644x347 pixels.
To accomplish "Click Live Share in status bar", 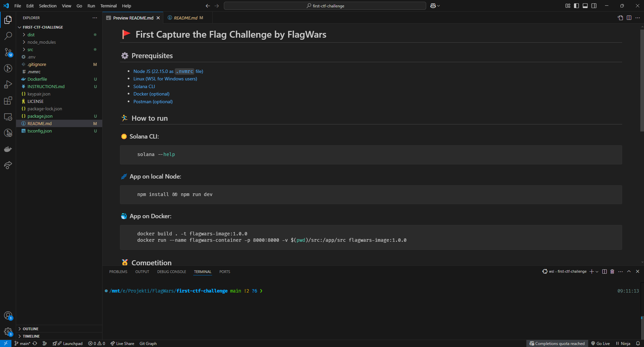I will pos(122,343).
